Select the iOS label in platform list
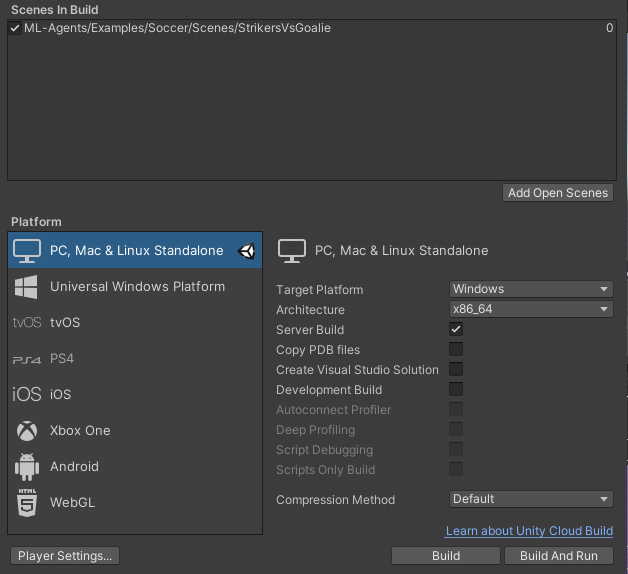628x574 pixels. (x=60, y=395)
